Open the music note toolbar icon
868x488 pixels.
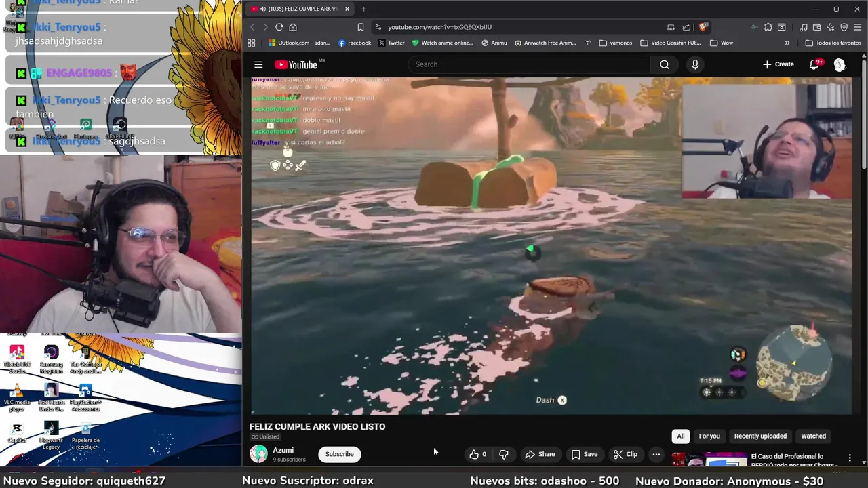pyautogui.click(x=804, y=27)
